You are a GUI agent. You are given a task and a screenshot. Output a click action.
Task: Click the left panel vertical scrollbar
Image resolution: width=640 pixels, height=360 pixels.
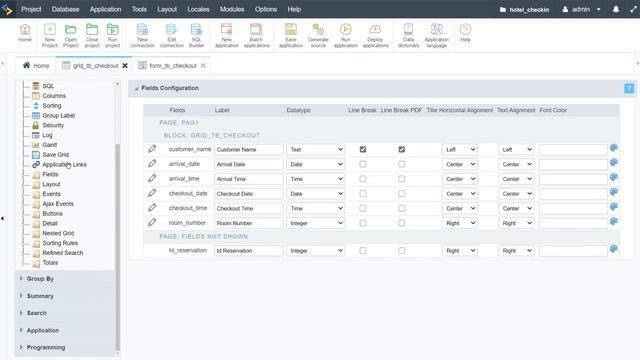pyautogui.click(x=118, y=247)
